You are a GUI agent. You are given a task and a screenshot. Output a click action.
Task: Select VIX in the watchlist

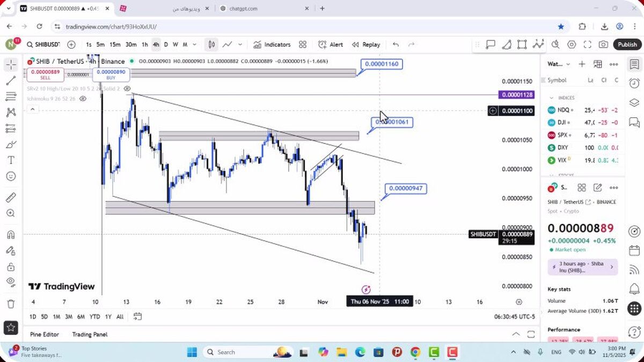[583, 160]
